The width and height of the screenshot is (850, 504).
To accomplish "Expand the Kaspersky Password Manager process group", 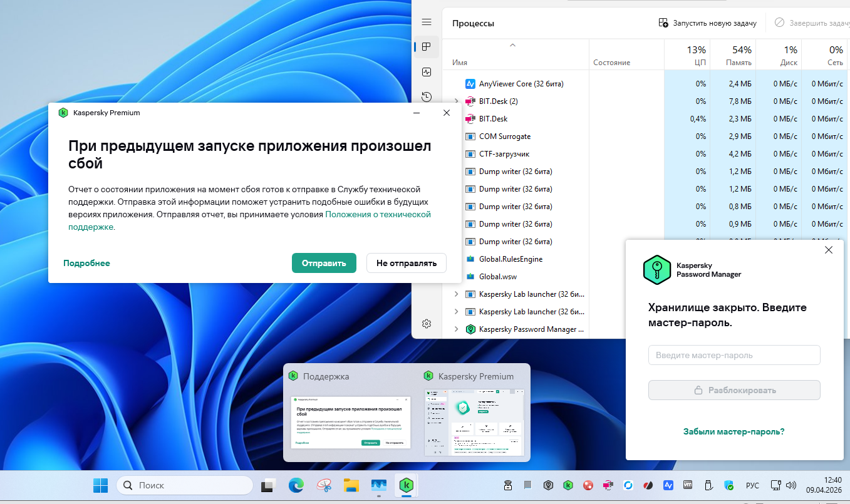I will [456, 329].
